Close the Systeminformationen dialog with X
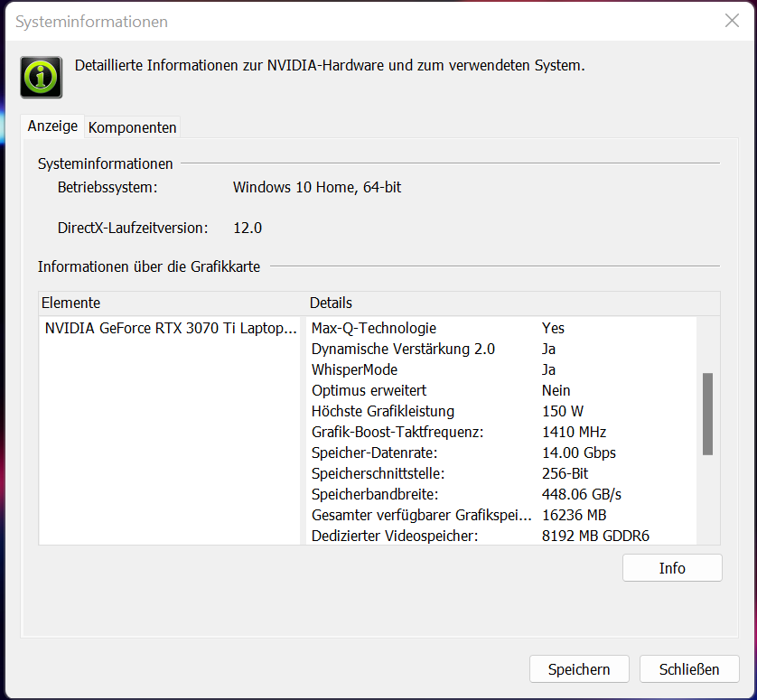Screen dimensions: 757x700 coord(732,21)
